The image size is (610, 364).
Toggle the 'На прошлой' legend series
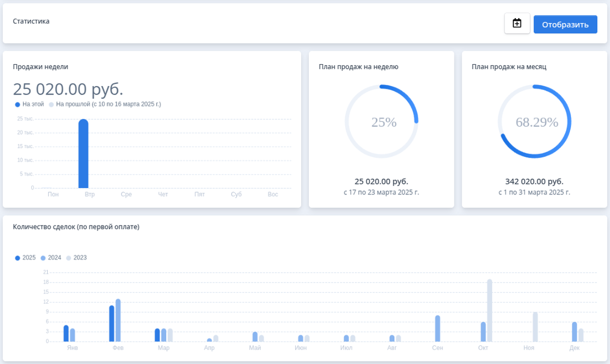pos(104,104)
